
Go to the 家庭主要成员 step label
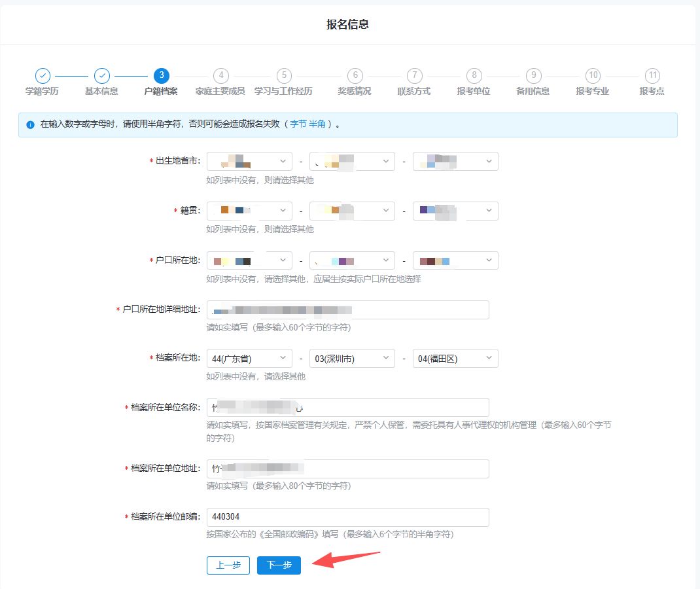(x=220, y=91)
